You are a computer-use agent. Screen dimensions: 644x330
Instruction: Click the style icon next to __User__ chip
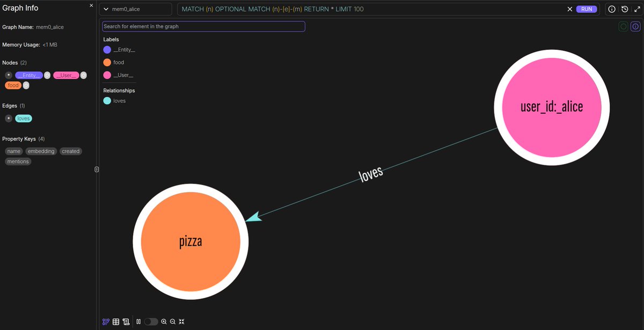coord(84,75)
